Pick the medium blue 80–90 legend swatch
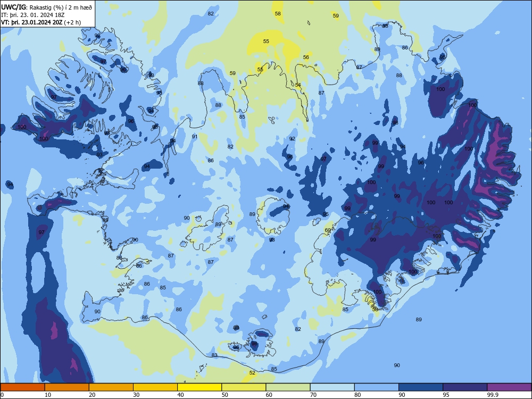The image size is (532, 399). [x=377, y=387]
